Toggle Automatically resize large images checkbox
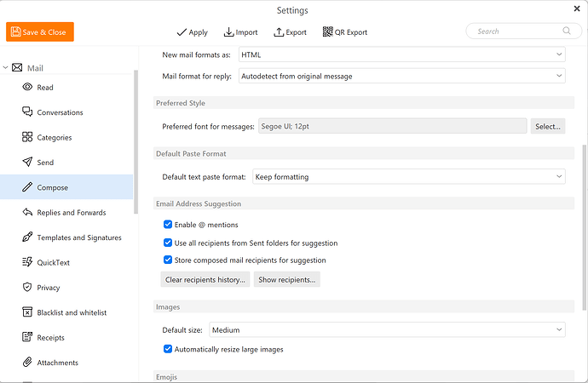Image resolution: width=588 pixels, height=383 pixels. [x=168, y=349]
